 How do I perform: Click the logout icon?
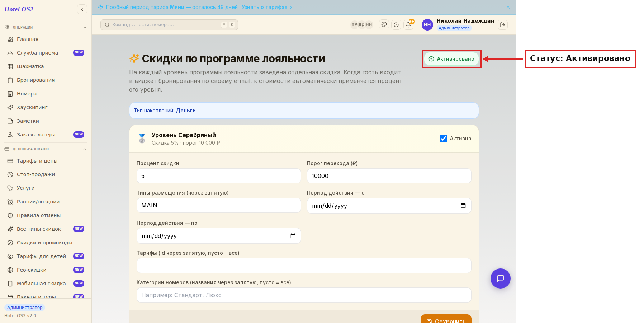coord(503,25)
